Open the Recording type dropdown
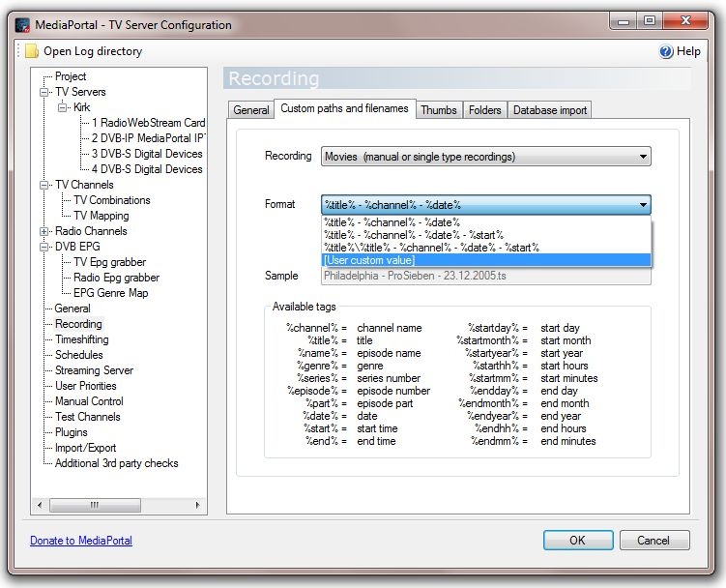The width and height of the screenshot is (726, 588). click(485, 157)
